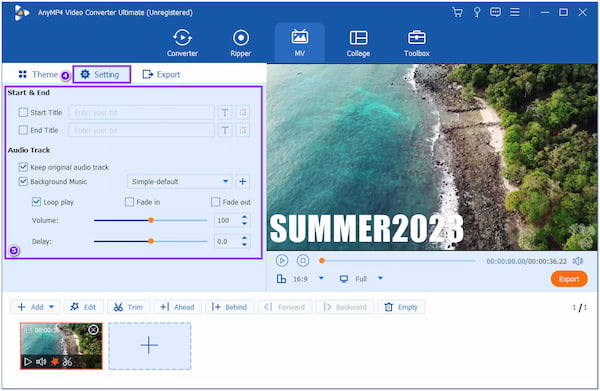Open the hamburger menu icon
The height and width of the screenshot is (391, 600).
pyautogui.click(x=515, y=13)
